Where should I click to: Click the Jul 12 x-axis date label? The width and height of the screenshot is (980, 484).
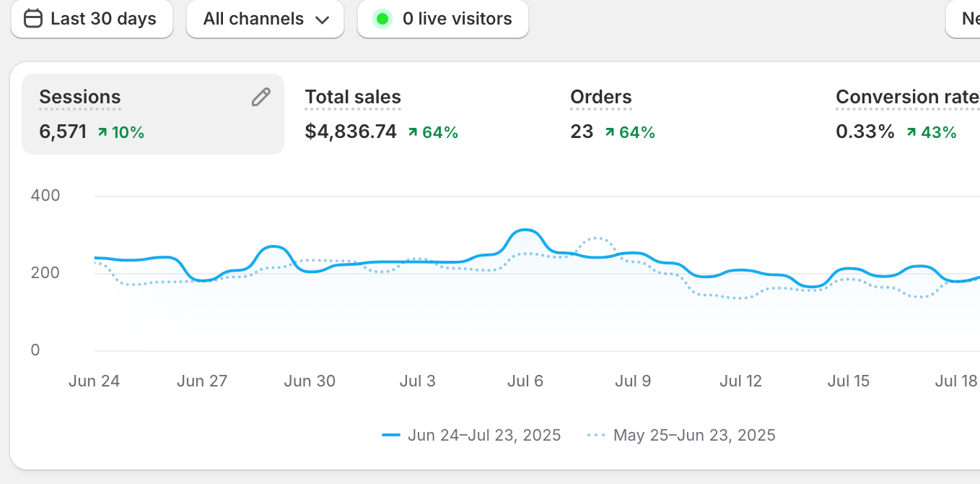tap(740, 381)
